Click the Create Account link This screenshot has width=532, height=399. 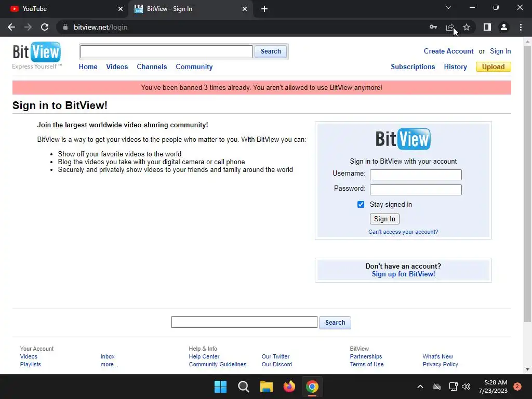pos(448,51)
